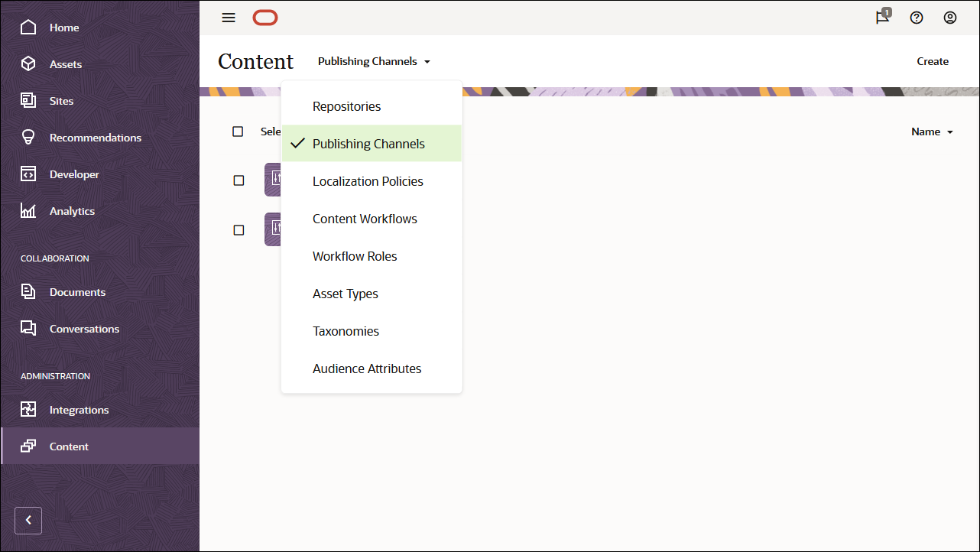Open the Assets section in the sidebar

65,64
